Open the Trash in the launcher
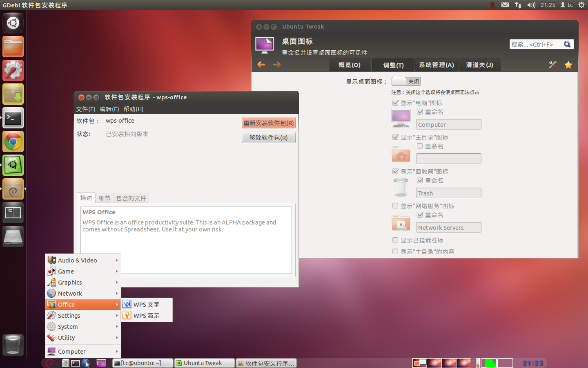This screenshot has height=368, width=588. [x=13, y=345]
